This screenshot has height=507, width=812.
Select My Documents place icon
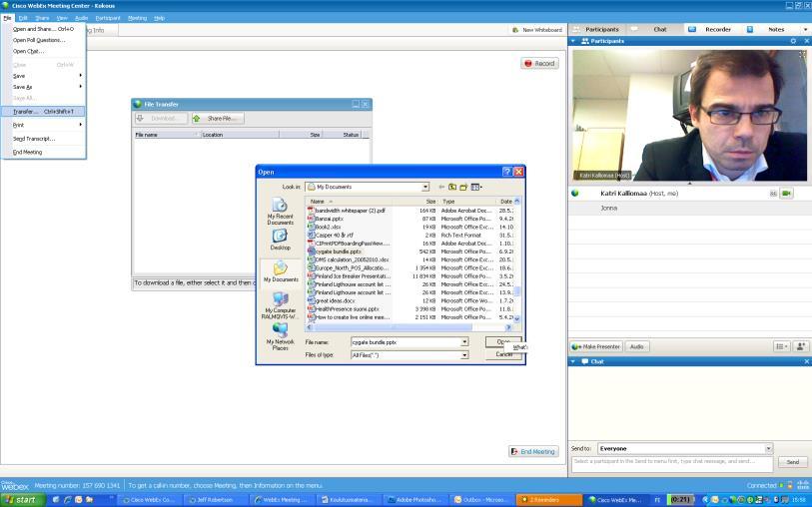click(x=281, y=271)
